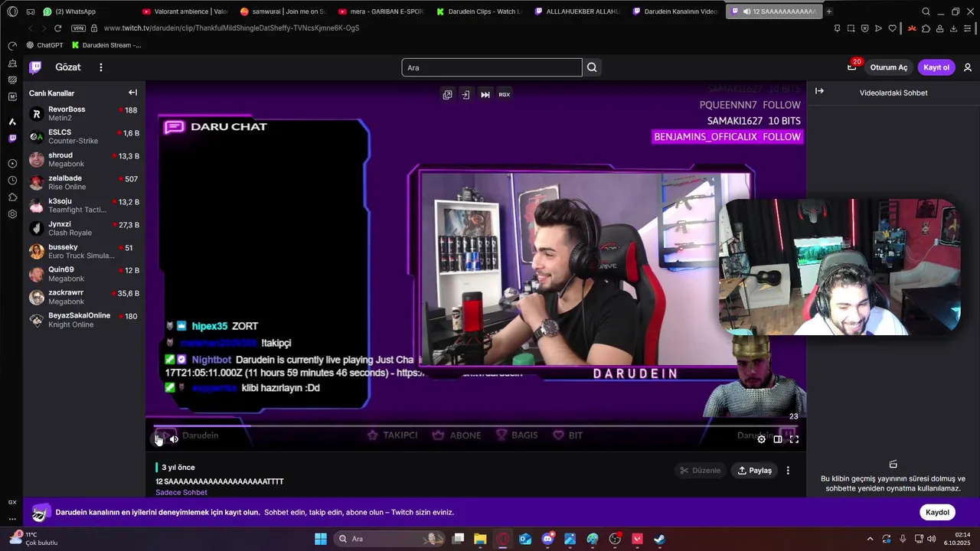This screenshot has height=551, width=980.
Task: Click the Paylaş share button
Action: [754, 471]
